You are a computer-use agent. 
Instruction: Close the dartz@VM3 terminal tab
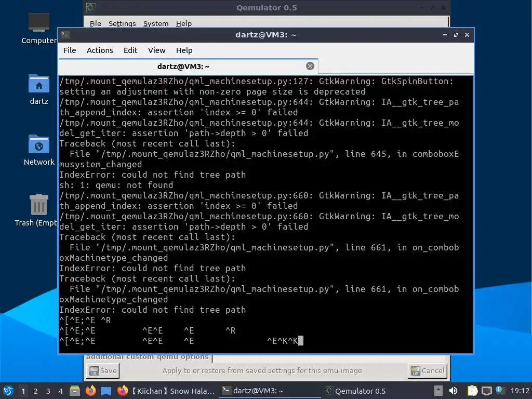tap(310, 66)
